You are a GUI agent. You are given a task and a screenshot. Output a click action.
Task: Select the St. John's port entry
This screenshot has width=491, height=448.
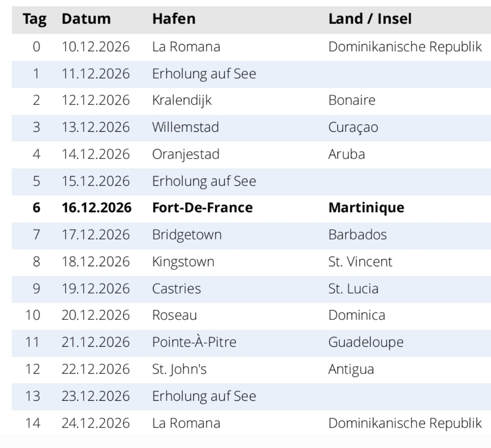tap(180, 369)
